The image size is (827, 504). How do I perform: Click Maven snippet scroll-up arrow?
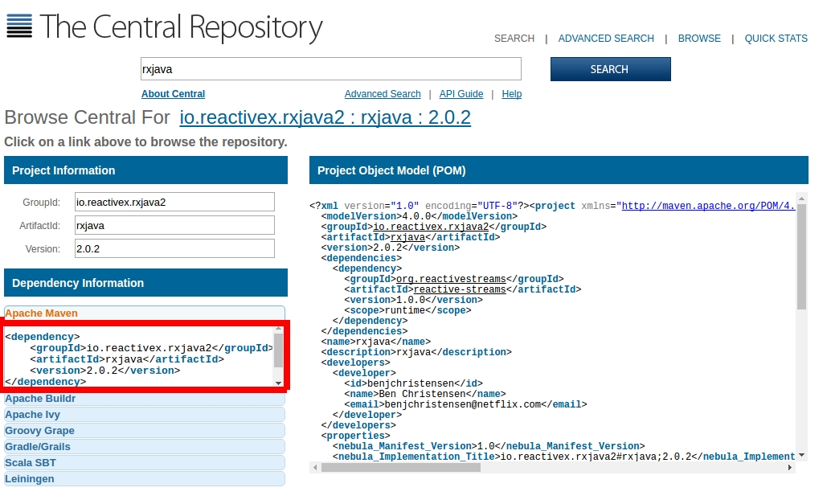(x=278, y=330)
